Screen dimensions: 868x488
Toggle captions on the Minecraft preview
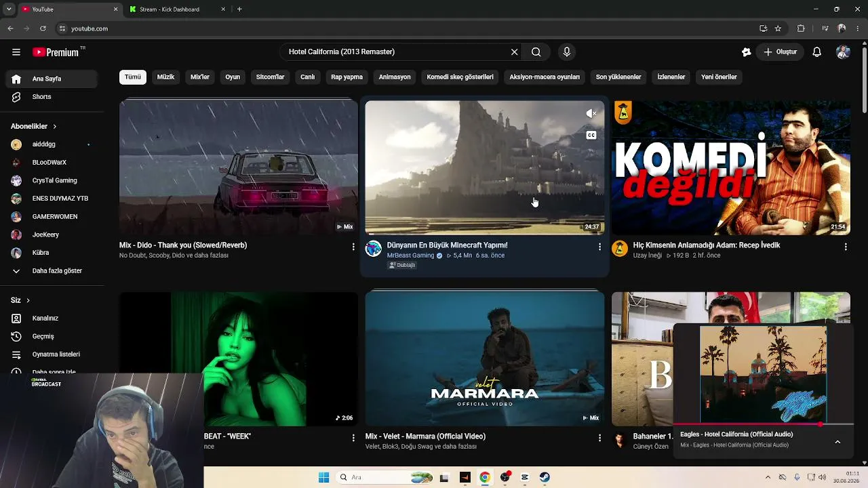591,136
